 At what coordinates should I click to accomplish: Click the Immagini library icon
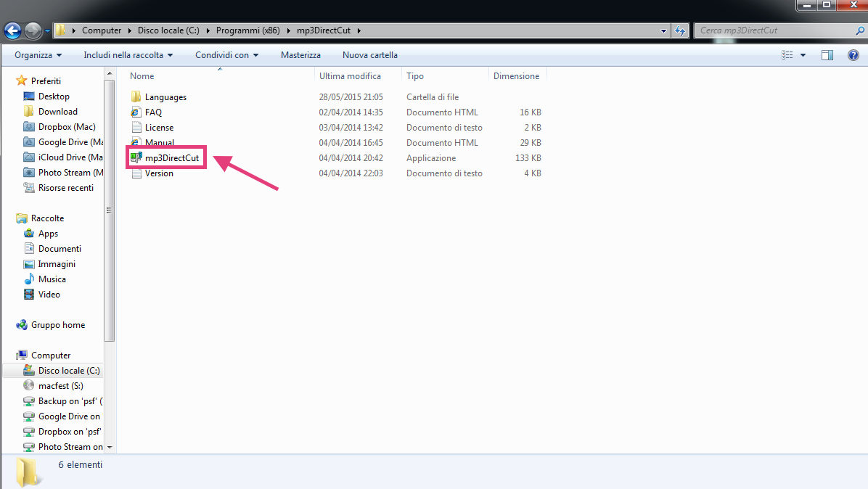point(29,264)
